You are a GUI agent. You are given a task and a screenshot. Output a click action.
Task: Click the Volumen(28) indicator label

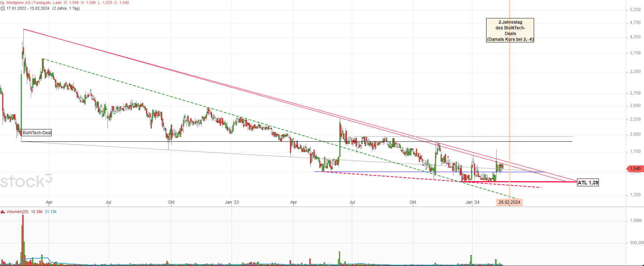[x=18, y=212]
